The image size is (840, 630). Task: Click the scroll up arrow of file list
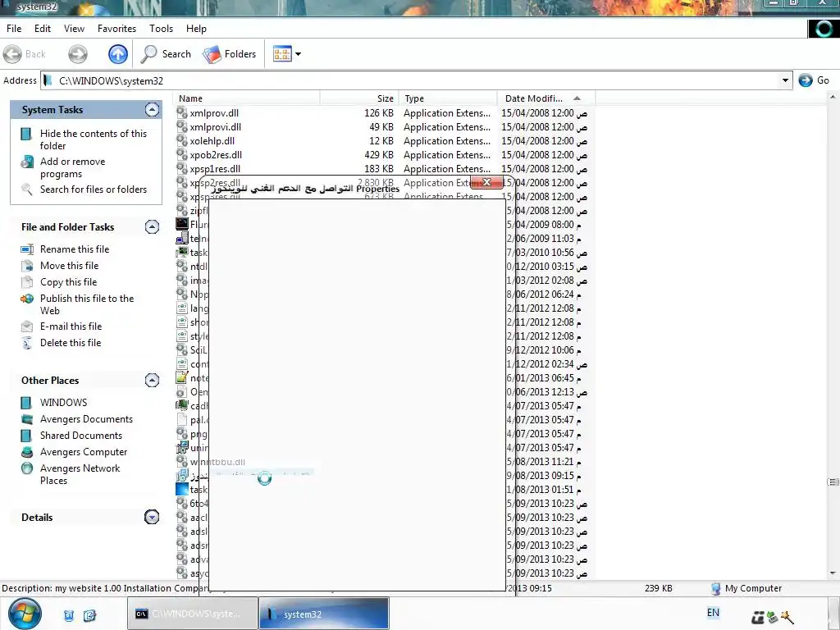[833, 98]
